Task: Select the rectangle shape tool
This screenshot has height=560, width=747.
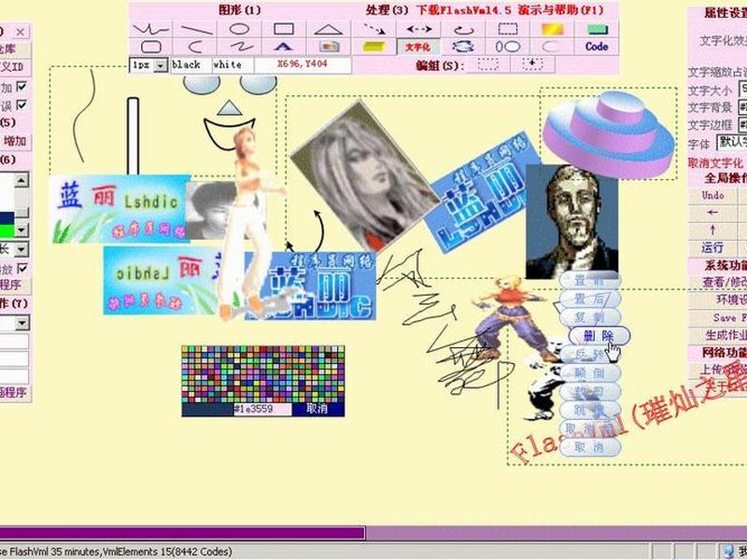Action: [284, 29]
